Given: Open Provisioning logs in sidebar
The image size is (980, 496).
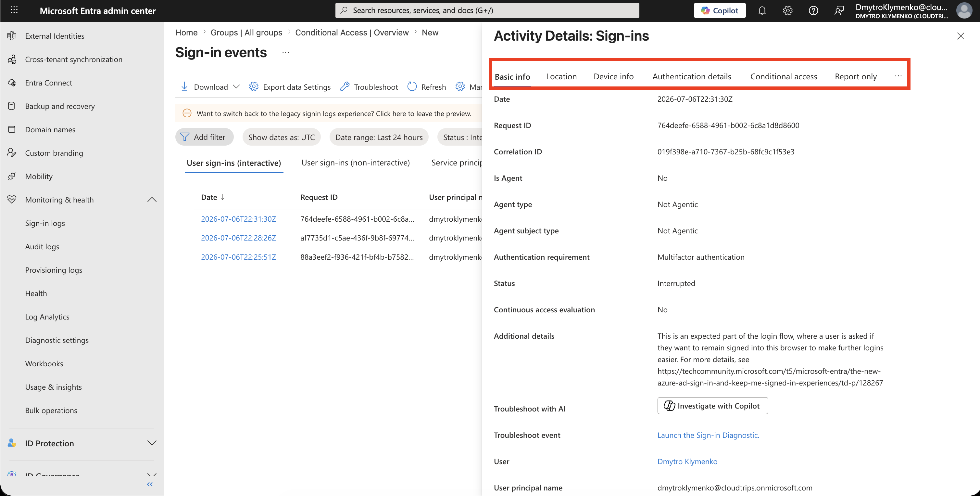Looking at the screenshot, I should [54, 270].
